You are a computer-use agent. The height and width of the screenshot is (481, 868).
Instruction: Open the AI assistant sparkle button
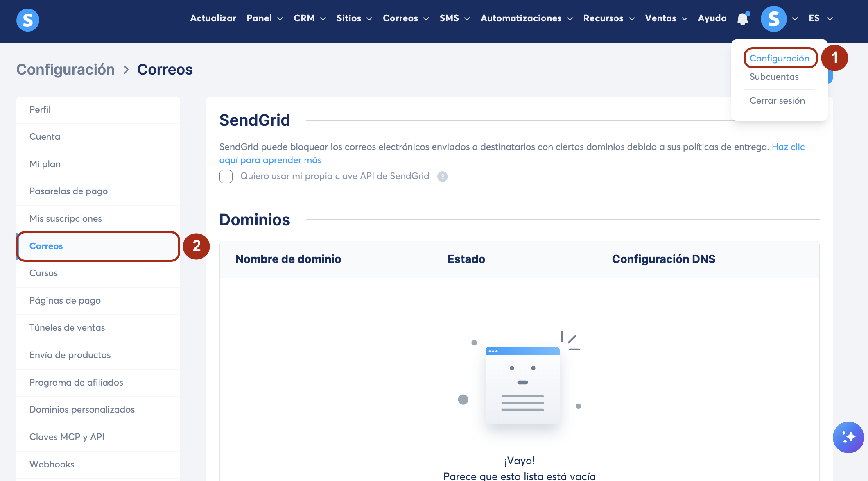pyautogui.click(x=848, y=437)
